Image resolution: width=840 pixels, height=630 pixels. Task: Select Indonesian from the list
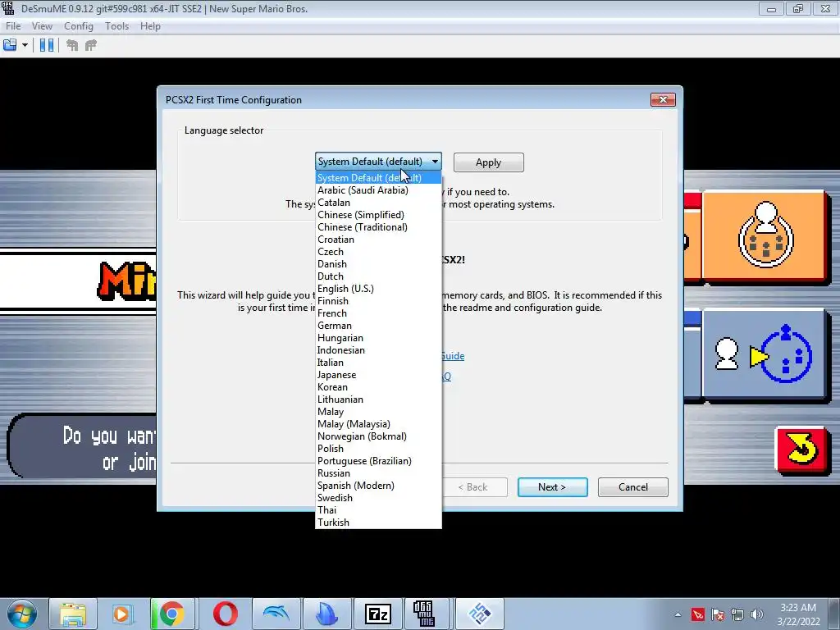pos(378,350)
